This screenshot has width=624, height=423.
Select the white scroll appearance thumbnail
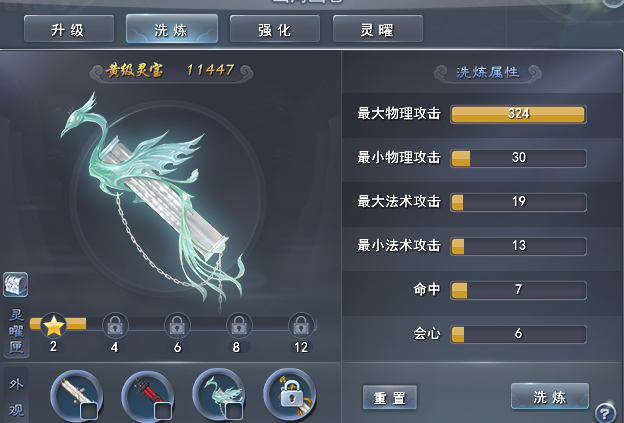coord(77,396)
